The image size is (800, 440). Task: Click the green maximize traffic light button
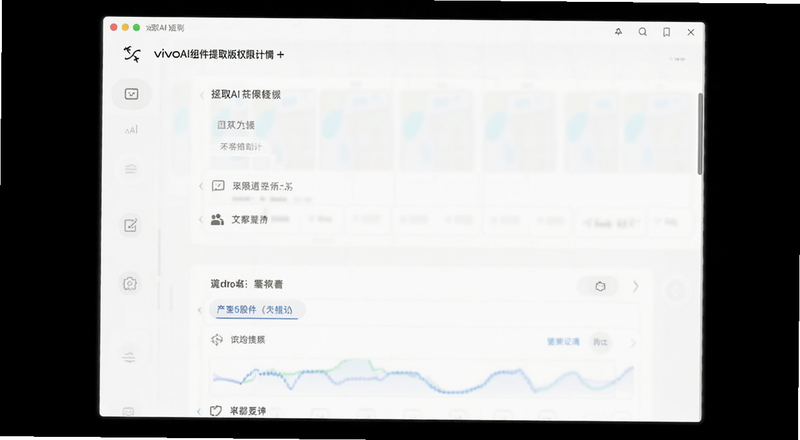(136, 28)
